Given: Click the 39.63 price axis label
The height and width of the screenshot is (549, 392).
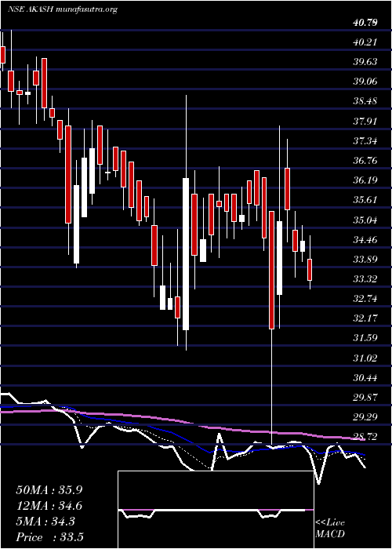Looking at the screenshot, I should (x=365, y=62).
